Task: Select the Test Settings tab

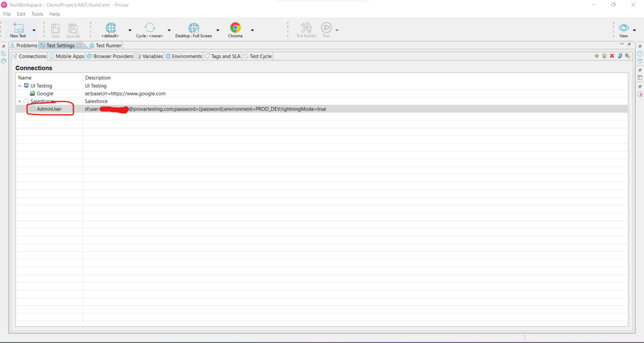Action: coord(60,45)
